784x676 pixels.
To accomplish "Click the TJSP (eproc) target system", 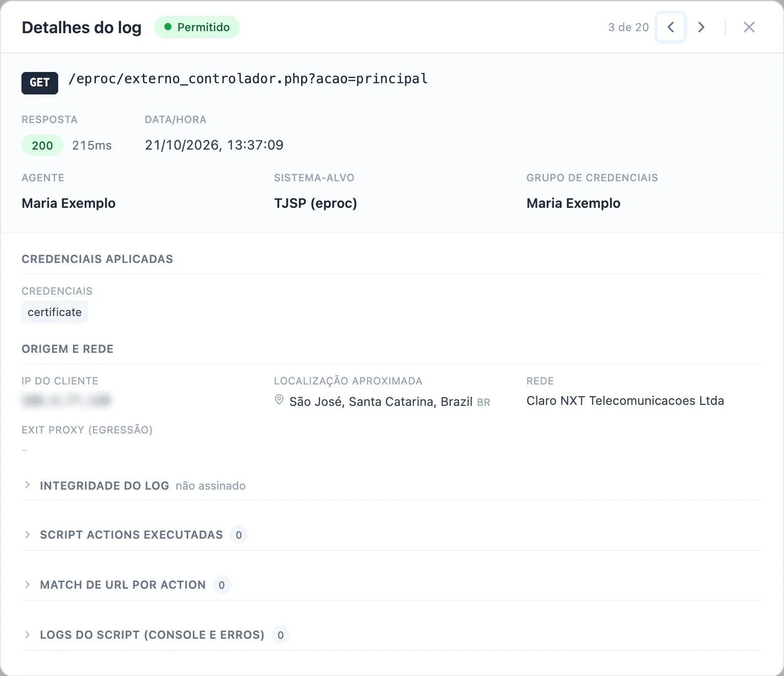I will (315, 203).
